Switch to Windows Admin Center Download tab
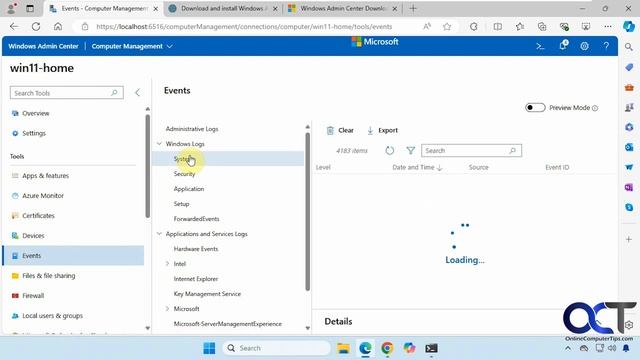Image resolution: width=640 pixels, height=360 pixels. point(343,8)
